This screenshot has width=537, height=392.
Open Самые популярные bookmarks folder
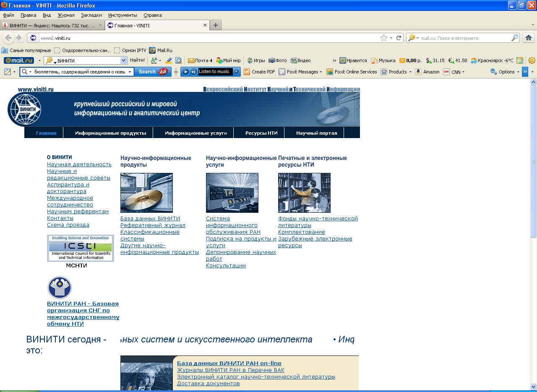(26, 50)
